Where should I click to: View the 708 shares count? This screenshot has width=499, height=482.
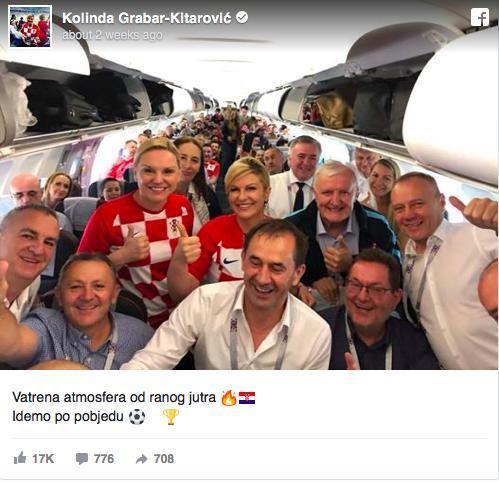coord(164,459)
